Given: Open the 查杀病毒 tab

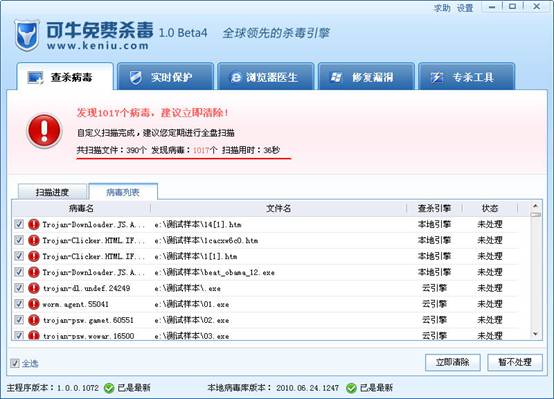Looking at the screenshot, I should pyautogui.click(x=65, y=77).
